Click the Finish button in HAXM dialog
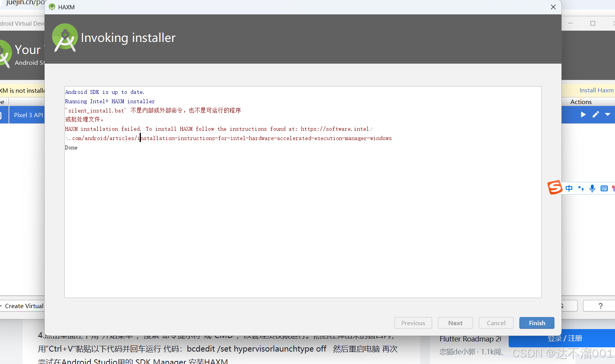The width and height of the screenshot is (615, 364). tap(537, 323)
